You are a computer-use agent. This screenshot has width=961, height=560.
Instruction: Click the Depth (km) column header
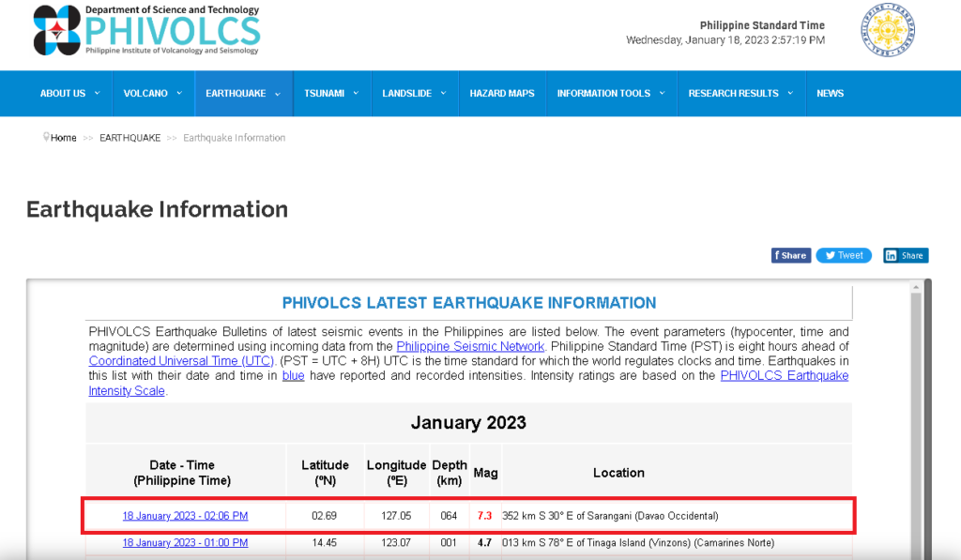click(x=450, y=473)
